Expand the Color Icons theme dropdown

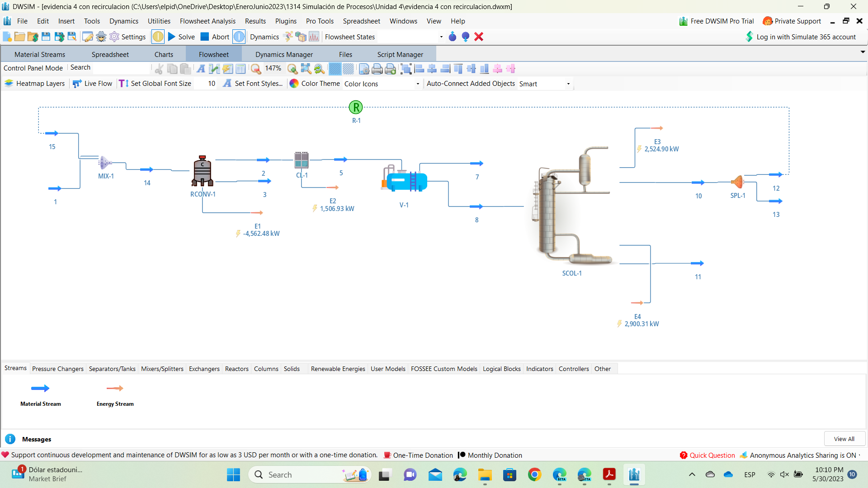pos(417,84)
